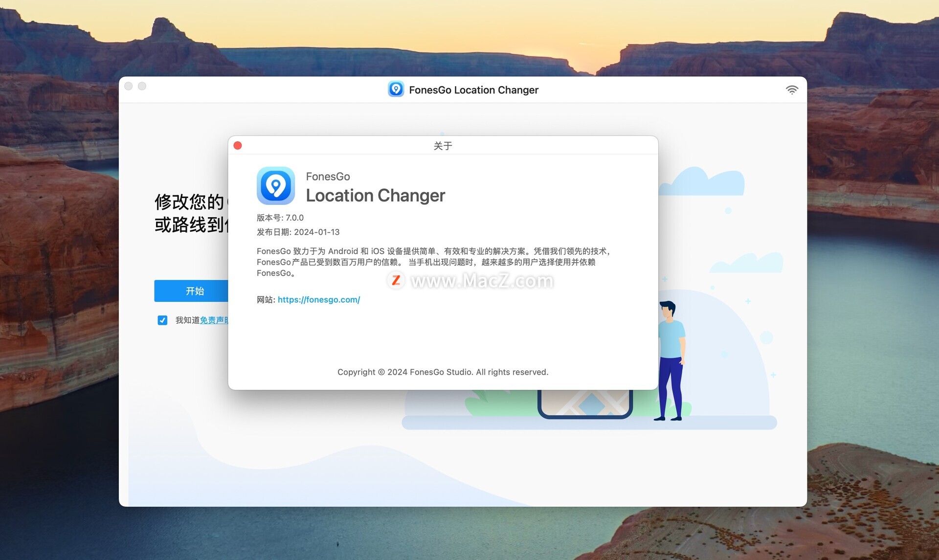This screenshot has height=560, width=939.
Task: Click the Location Changer heading in the dialog
Action: click(376, 196)
